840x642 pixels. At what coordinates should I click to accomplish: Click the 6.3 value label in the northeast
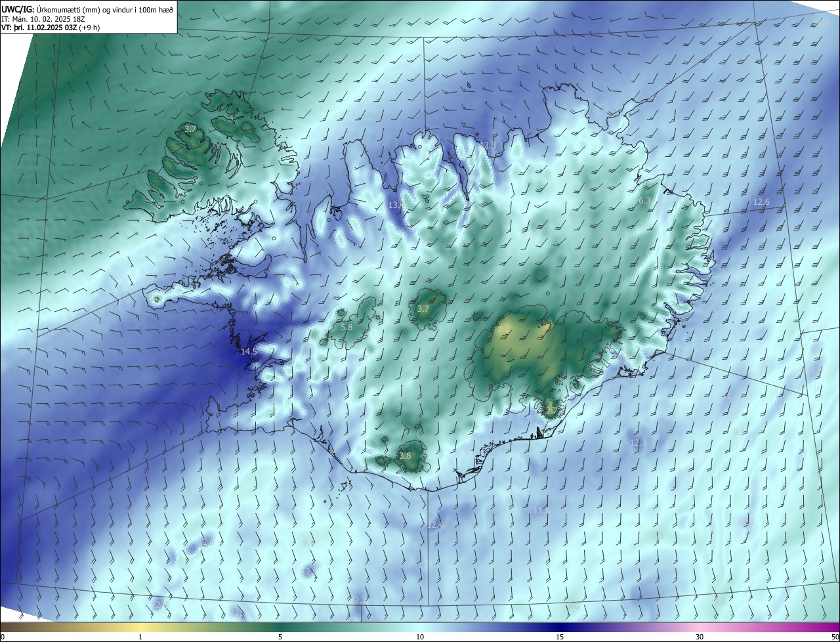(x=644, y=201)
